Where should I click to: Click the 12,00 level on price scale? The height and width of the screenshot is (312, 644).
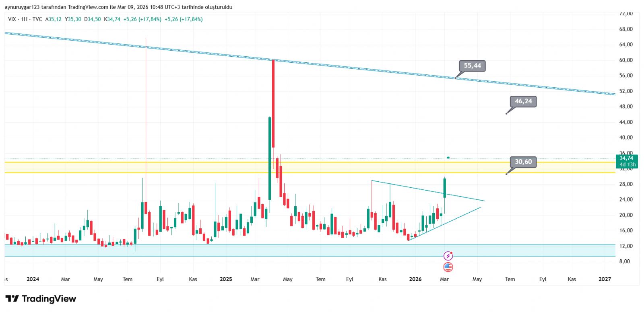click(x=625, y=246)
